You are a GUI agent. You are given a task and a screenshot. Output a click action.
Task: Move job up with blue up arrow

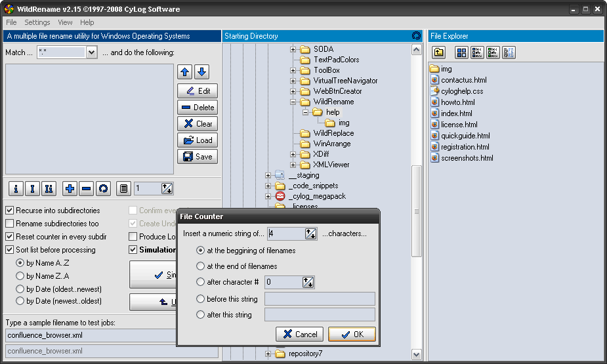(x=184, y=72)
